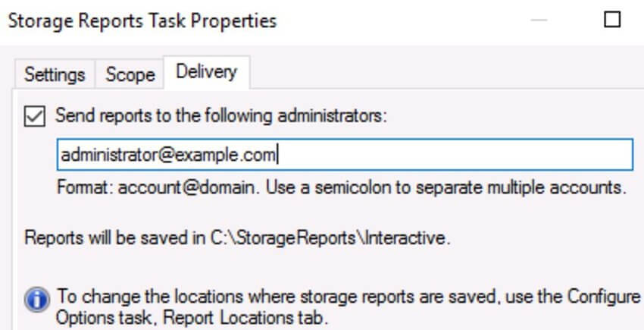Click the C:\StorageReports\Interactive path text
The height and width of the screenshot is (330, 644).
(330, 238)
